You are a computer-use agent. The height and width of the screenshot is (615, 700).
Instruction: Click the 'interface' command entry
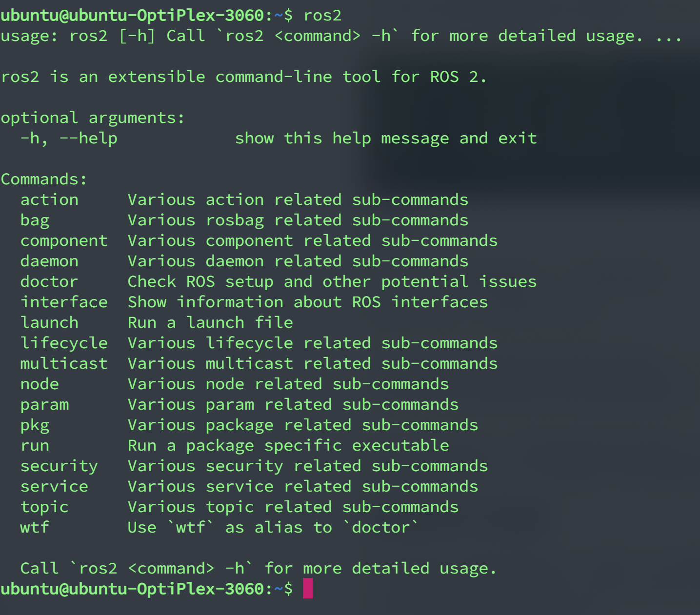(64, 302)
